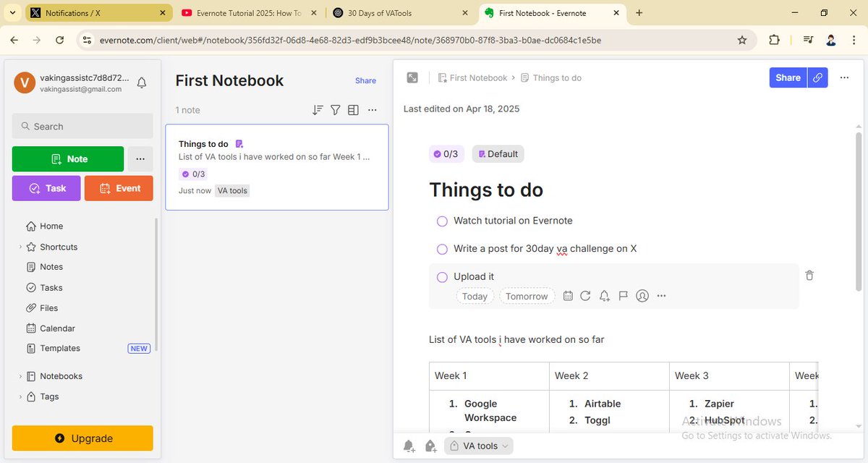Open the notifications bell in sidebar

click(142, 82)
